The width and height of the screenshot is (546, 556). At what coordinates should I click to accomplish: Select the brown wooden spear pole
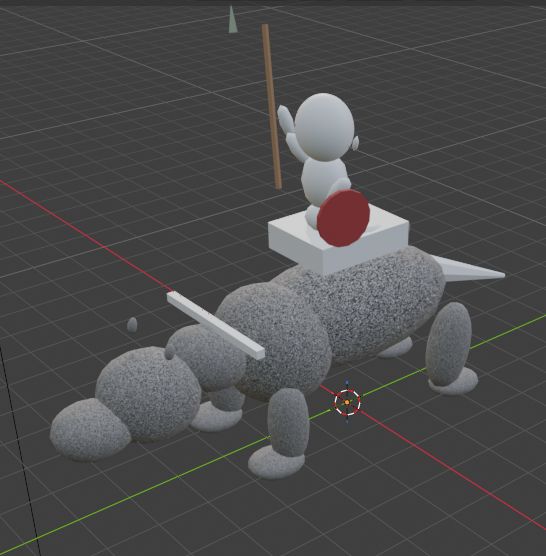(x=272, y=106)
